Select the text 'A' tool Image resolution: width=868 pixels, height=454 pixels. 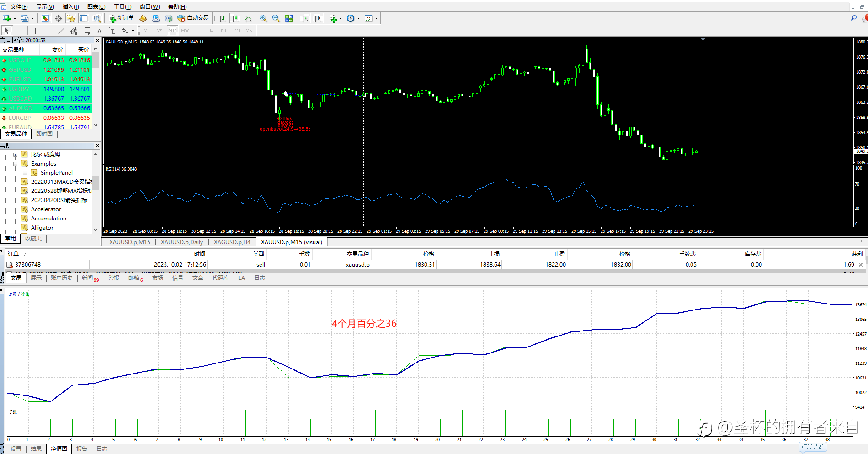(x=99, y=31)
